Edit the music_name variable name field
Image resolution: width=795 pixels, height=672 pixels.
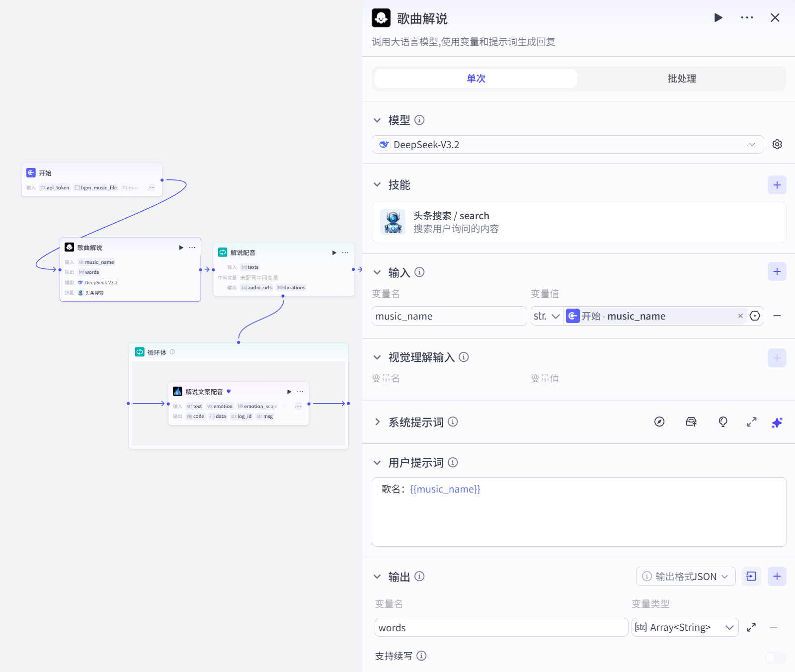(449, 316)
